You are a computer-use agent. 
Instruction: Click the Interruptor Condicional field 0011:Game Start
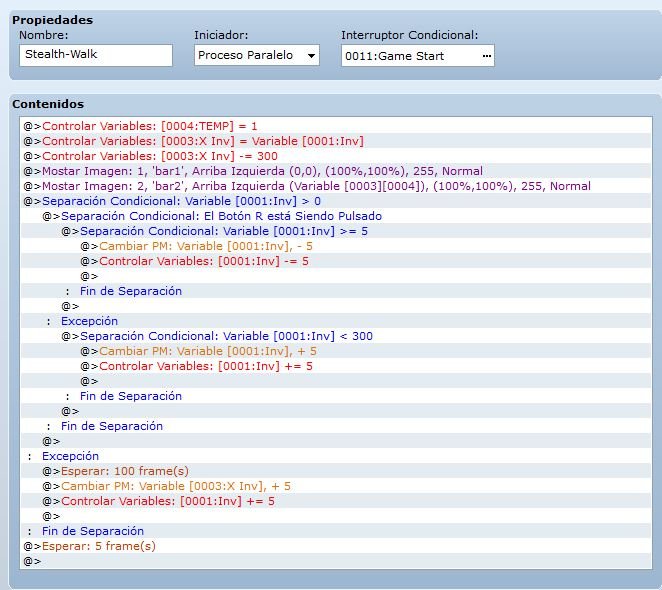pos(418,56)
